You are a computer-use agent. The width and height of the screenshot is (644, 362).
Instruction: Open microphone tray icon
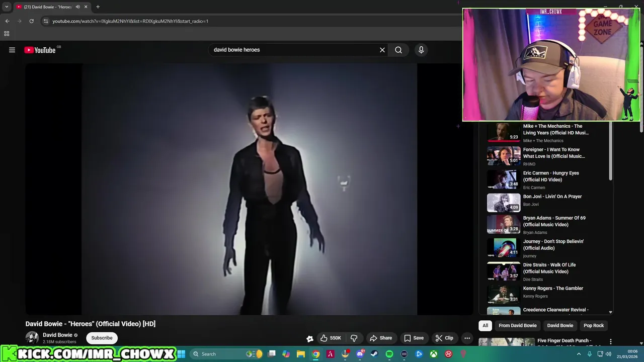click(590, 354)
